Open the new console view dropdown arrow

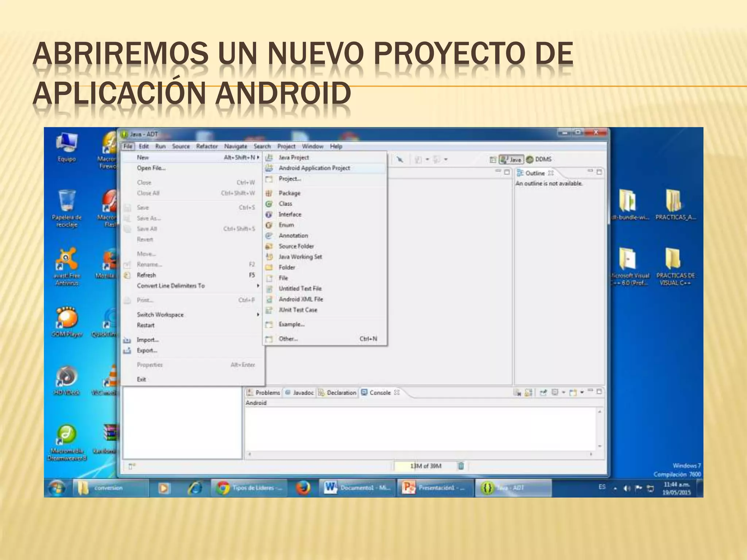pos(582,393)
